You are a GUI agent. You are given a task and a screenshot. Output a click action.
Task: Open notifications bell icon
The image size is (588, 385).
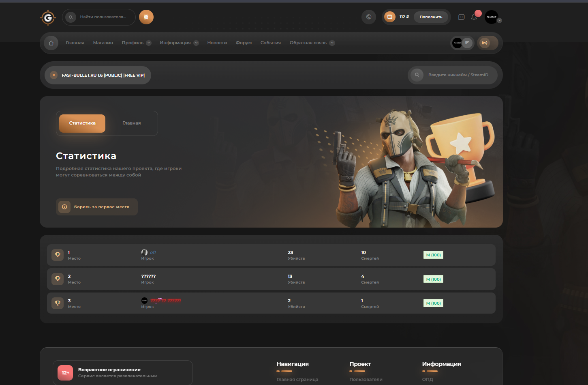(x=474, y=17)
